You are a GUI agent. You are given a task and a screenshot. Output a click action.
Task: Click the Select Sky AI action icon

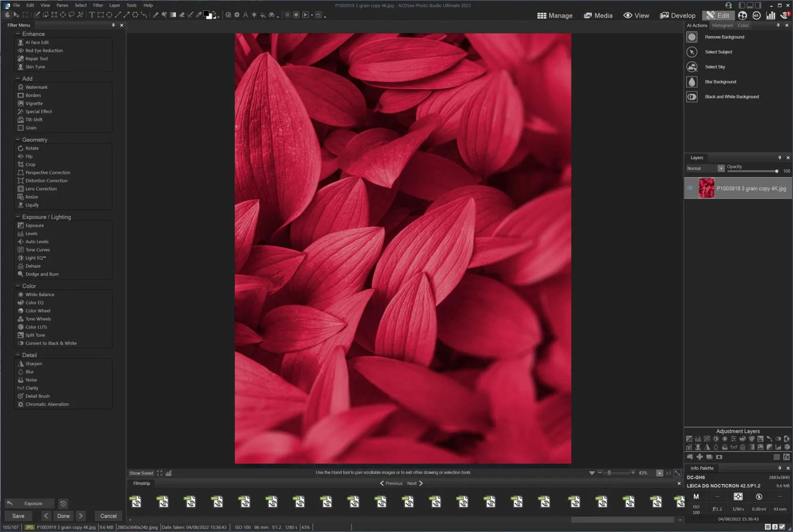coord(692,67)
